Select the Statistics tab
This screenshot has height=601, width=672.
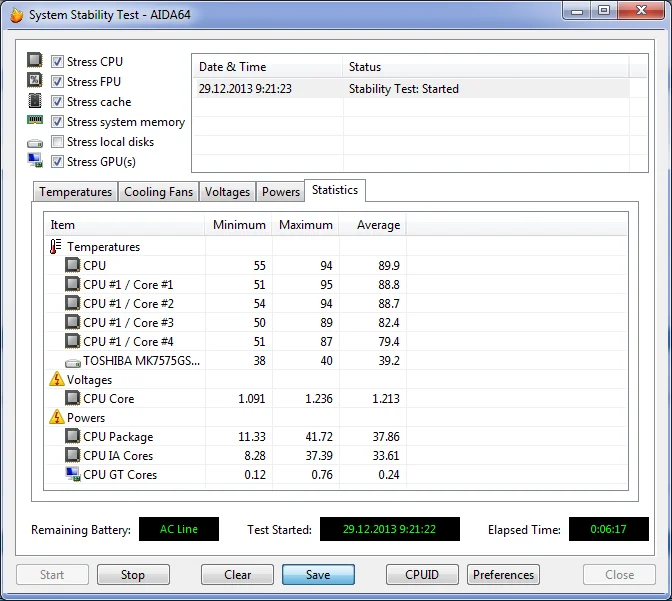point(335,190)
